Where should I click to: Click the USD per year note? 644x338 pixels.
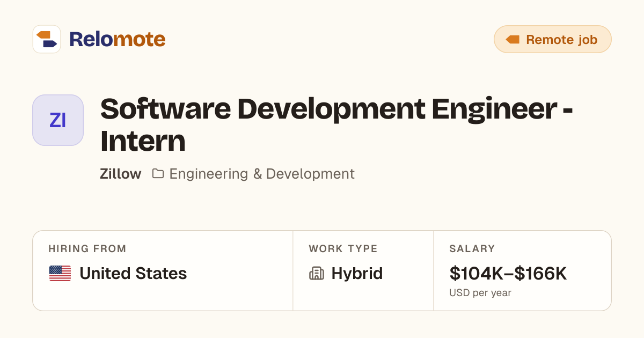pyautogui.click(x=480, y=293)
